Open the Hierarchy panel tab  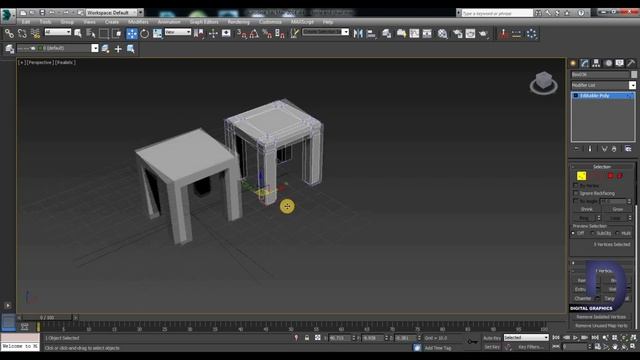596,63
